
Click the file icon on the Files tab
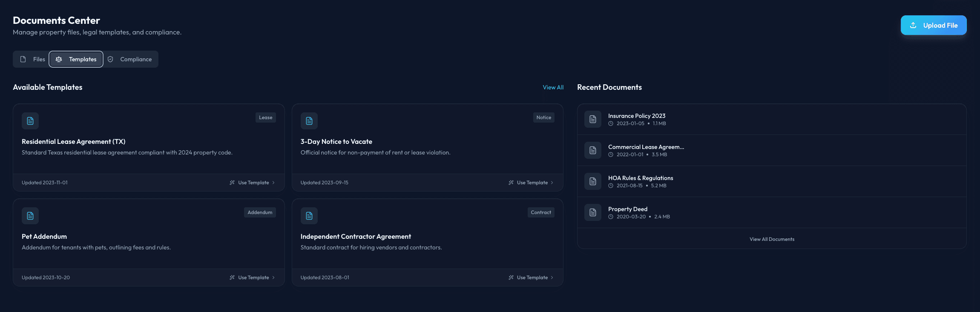23,59
